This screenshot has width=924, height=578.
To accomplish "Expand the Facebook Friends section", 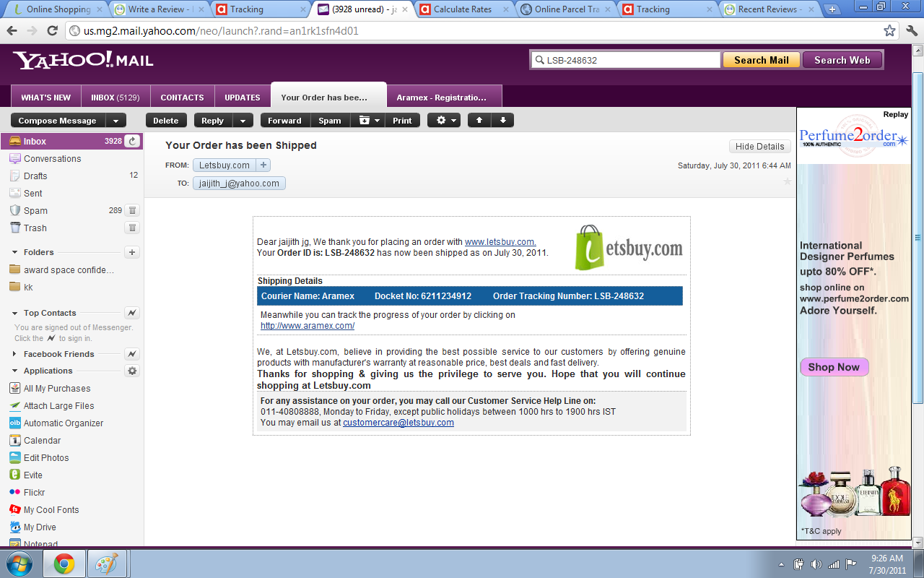I will click(15, 354).
